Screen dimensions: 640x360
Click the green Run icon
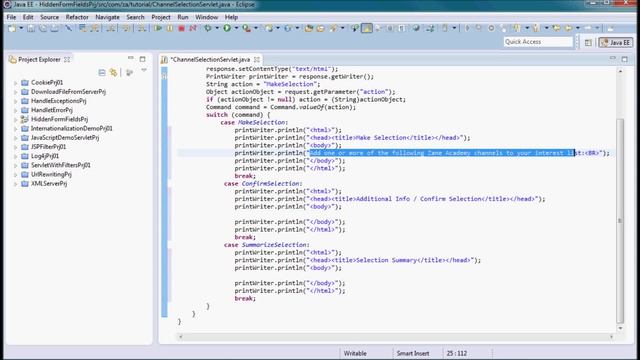point(227,28)
